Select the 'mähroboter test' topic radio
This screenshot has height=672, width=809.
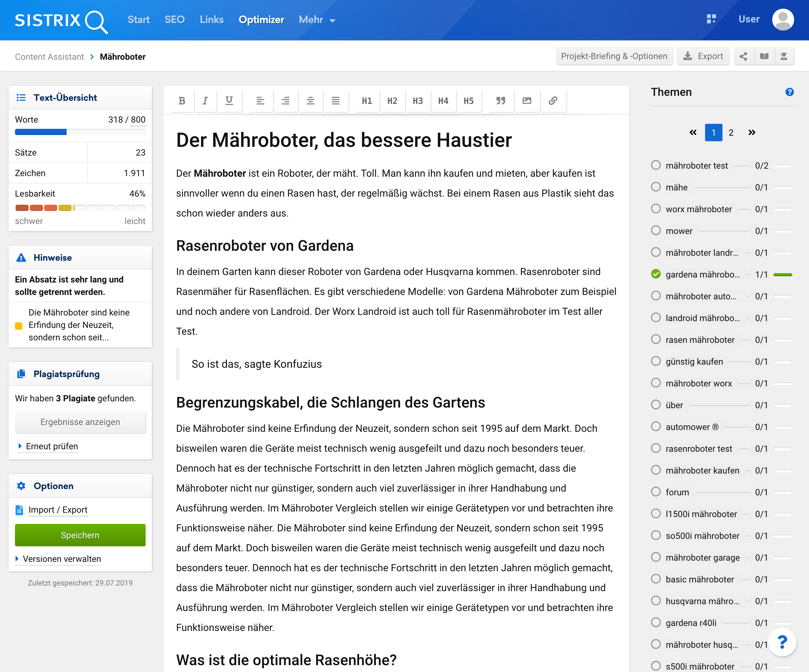point(656,165)
